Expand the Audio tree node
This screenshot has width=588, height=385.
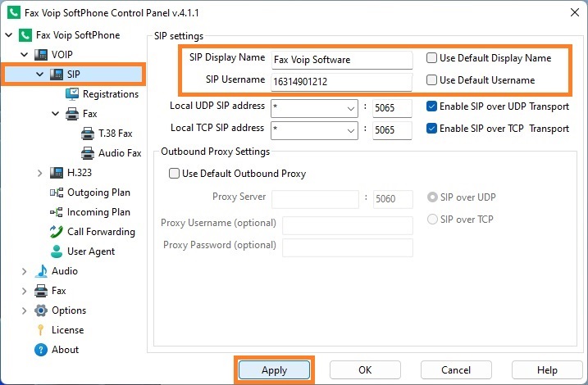point(25,271)
